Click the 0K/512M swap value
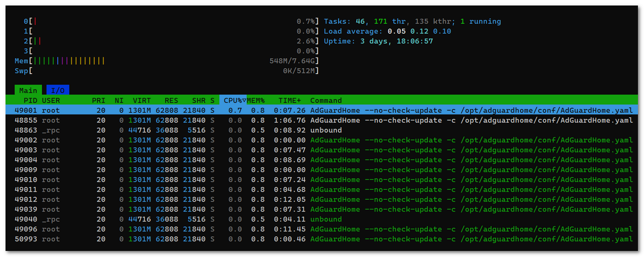This screenshot has height=257, width=644. [x=299, y=71]
